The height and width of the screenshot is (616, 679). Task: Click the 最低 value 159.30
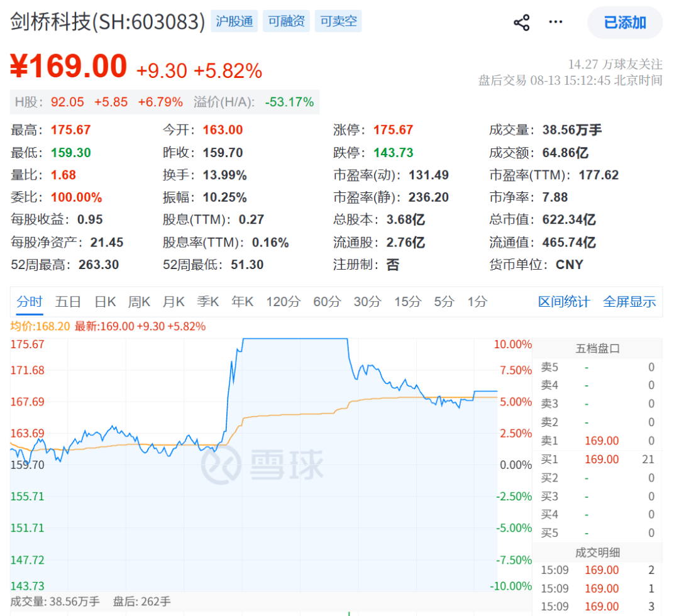(70, 152)
